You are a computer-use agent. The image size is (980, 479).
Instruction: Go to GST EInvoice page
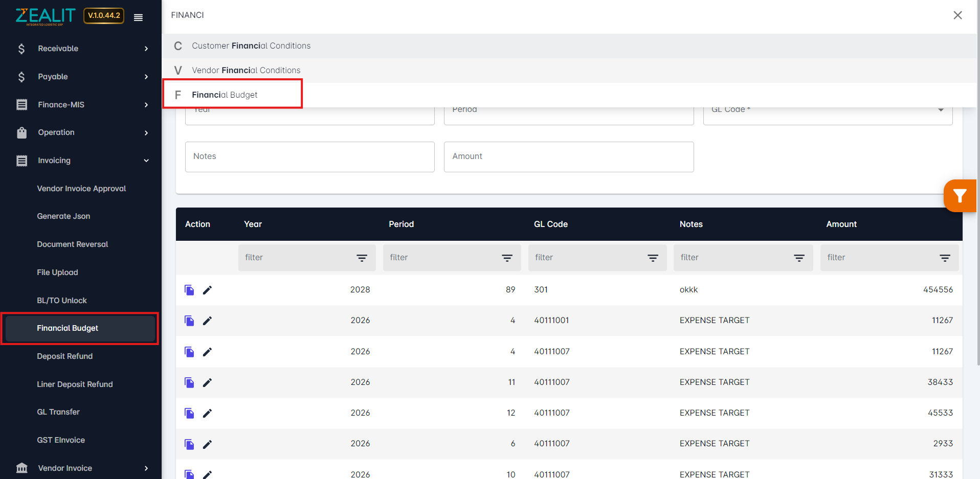[x=61, y=440]
